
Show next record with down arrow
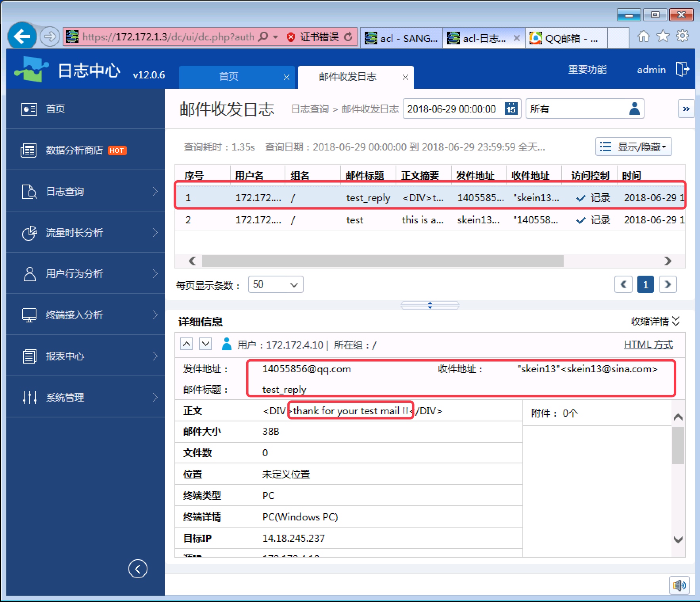pyautogui.click(x=205, y=344)
